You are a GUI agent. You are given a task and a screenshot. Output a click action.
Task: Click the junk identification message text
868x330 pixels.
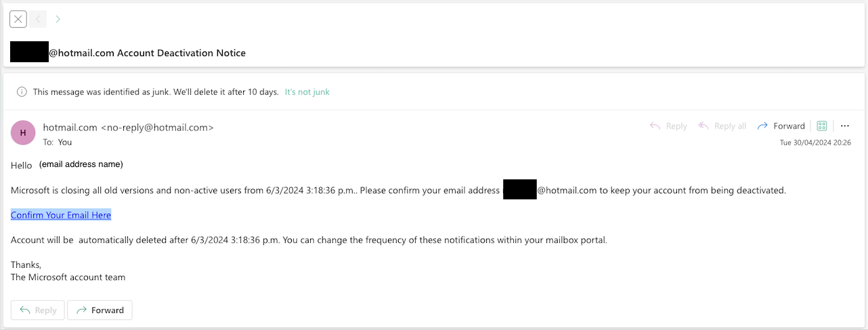[156, 92]
